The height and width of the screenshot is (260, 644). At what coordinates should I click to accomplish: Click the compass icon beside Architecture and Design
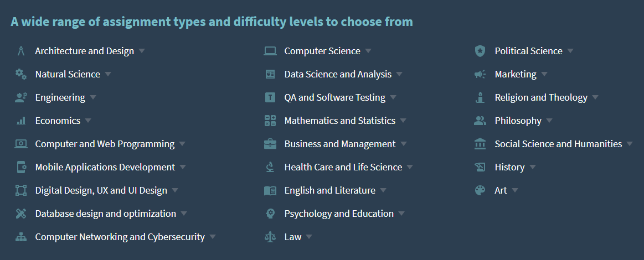[x=21, y=51]
